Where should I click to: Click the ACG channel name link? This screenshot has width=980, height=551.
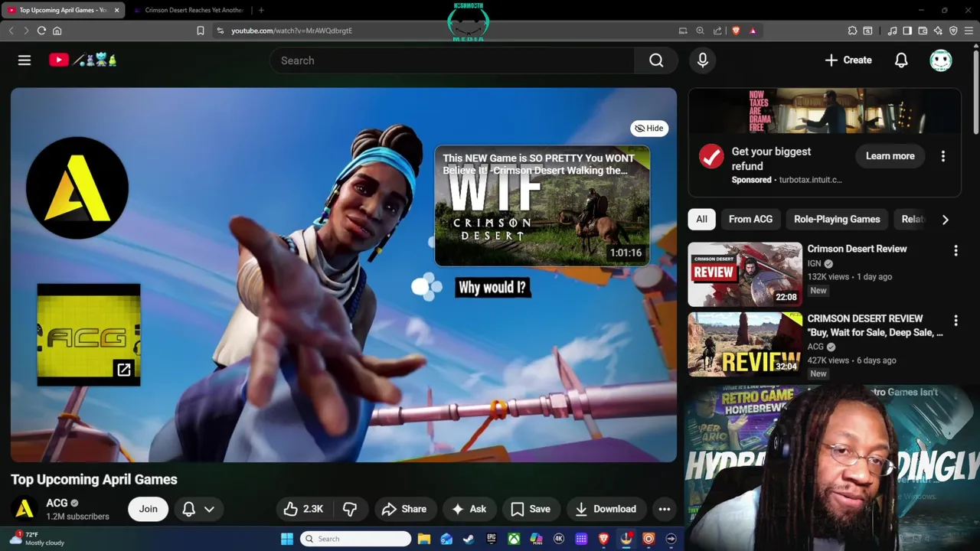point(57,503)
